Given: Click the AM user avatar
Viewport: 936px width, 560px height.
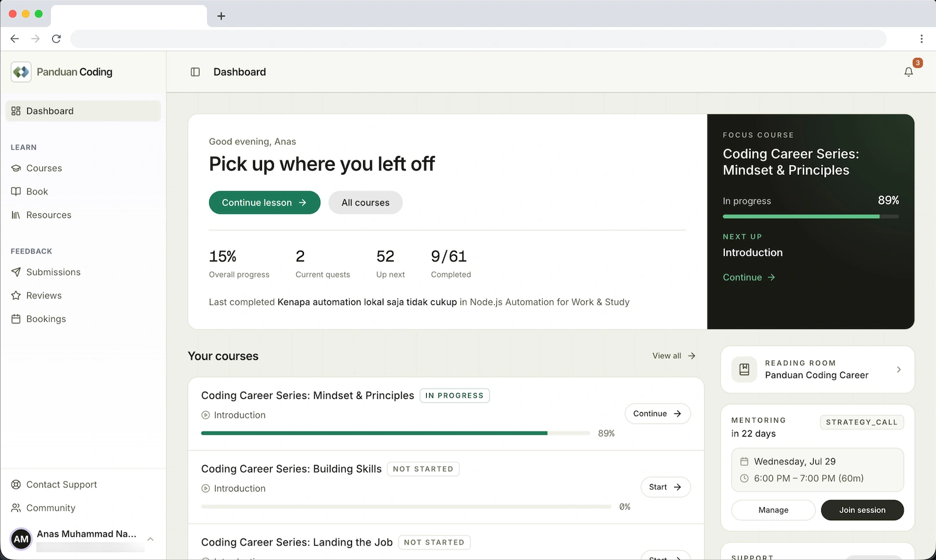Looking at the screenshot, I should 21,539.
